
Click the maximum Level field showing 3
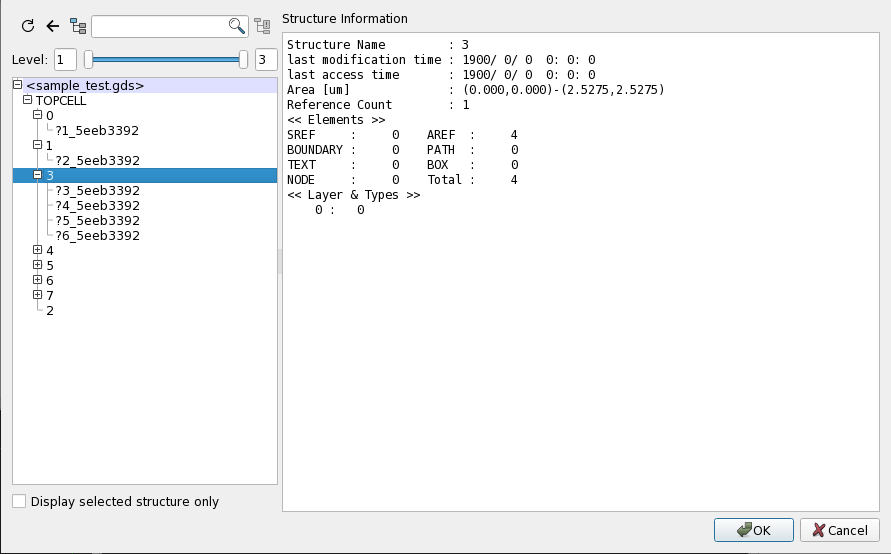tap(266, 60)
